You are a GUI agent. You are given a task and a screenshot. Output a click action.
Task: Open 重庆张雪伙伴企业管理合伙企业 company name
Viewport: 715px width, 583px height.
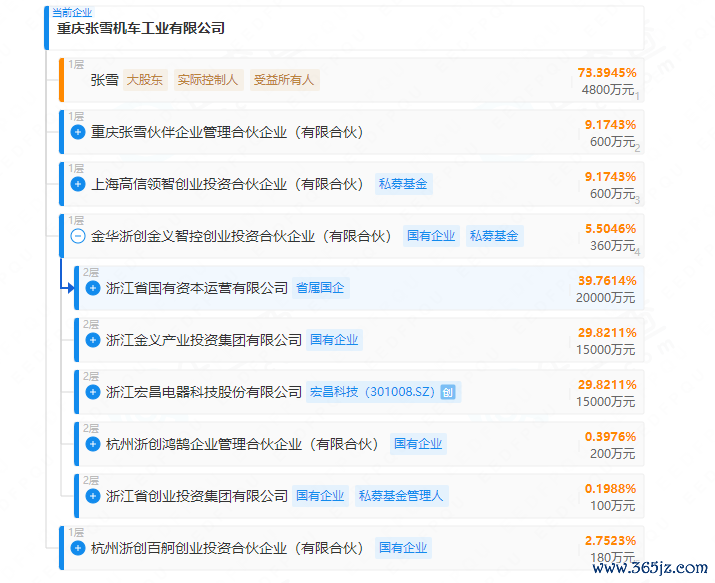(x=227, y=132)
